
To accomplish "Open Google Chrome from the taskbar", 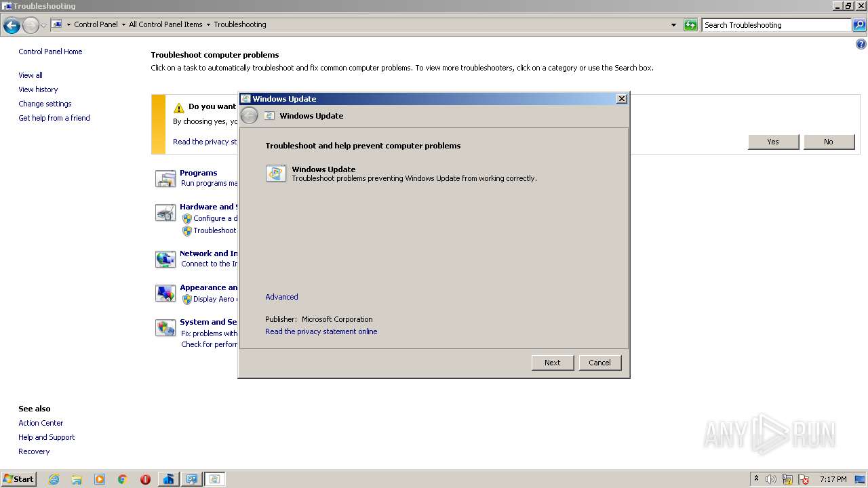I will pos(123,479).
